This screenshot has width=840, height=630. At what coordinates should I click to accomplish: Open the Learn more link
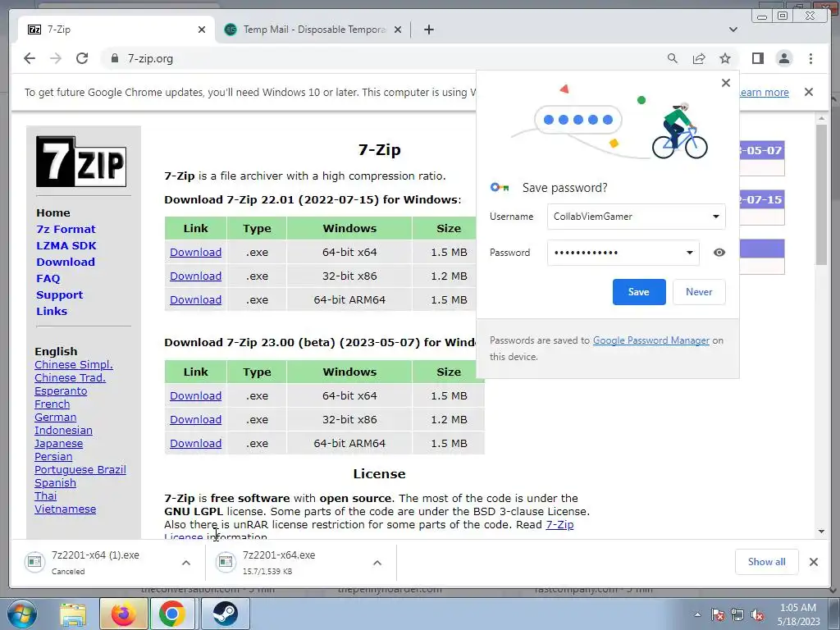[765, 92]
